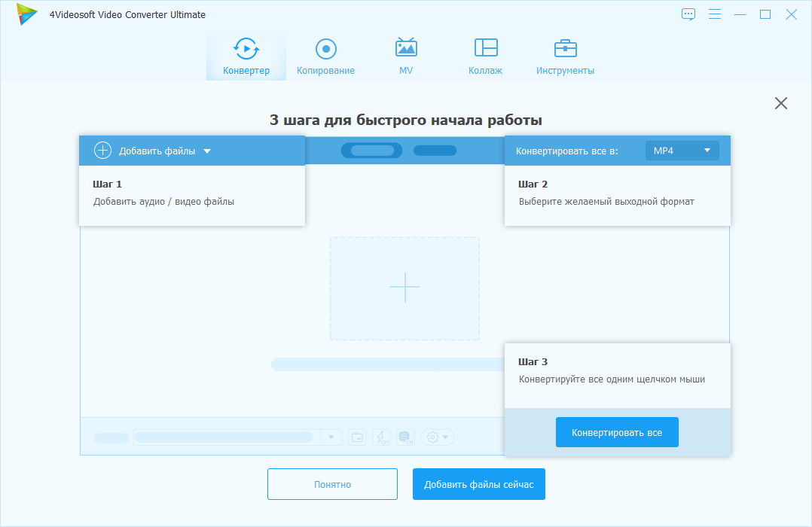Open the Конвертер tab
The width and height of the screenshot is (812, 527).
[x=246, y=56]
